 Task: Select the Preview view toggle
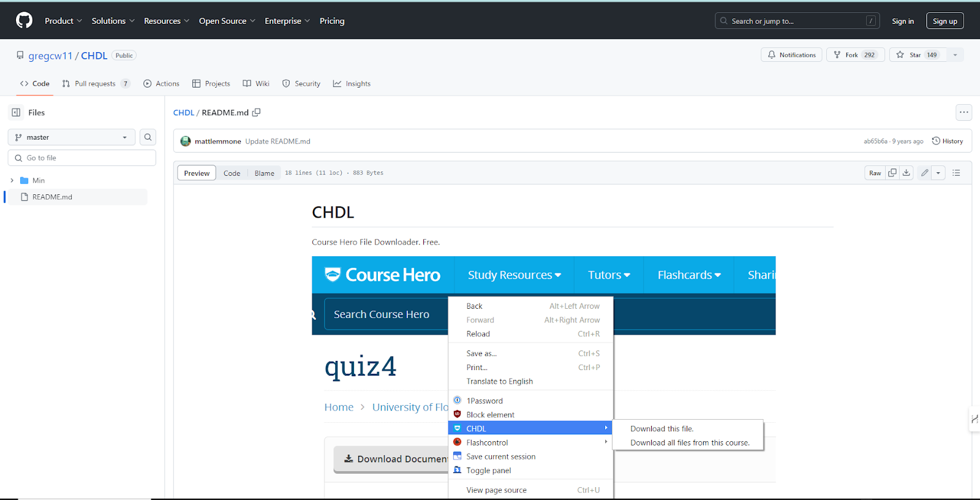pos(197,173)
